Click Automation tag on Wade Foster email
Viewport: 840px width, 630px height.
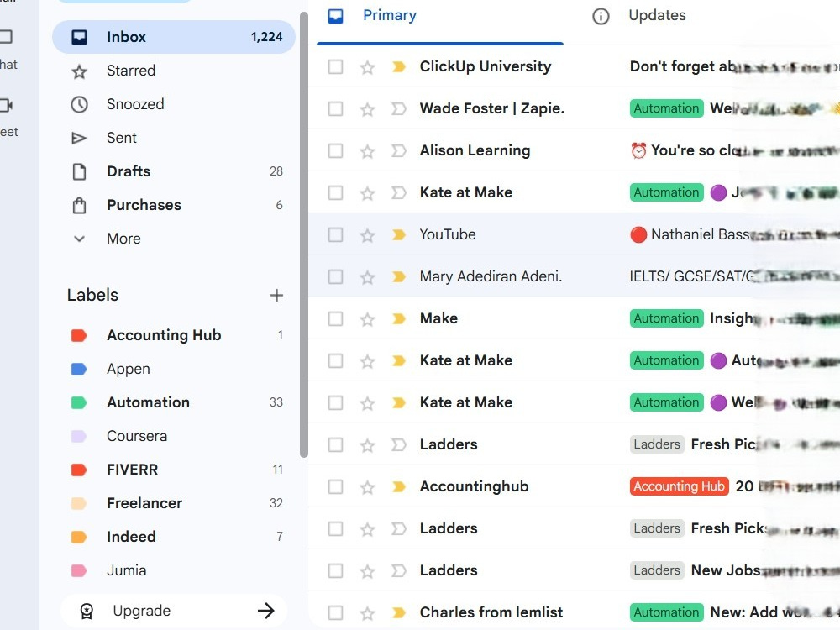(666, 108)
